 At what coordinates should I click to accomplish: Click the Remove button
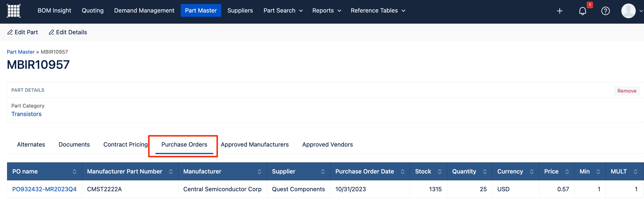(627, 91)
